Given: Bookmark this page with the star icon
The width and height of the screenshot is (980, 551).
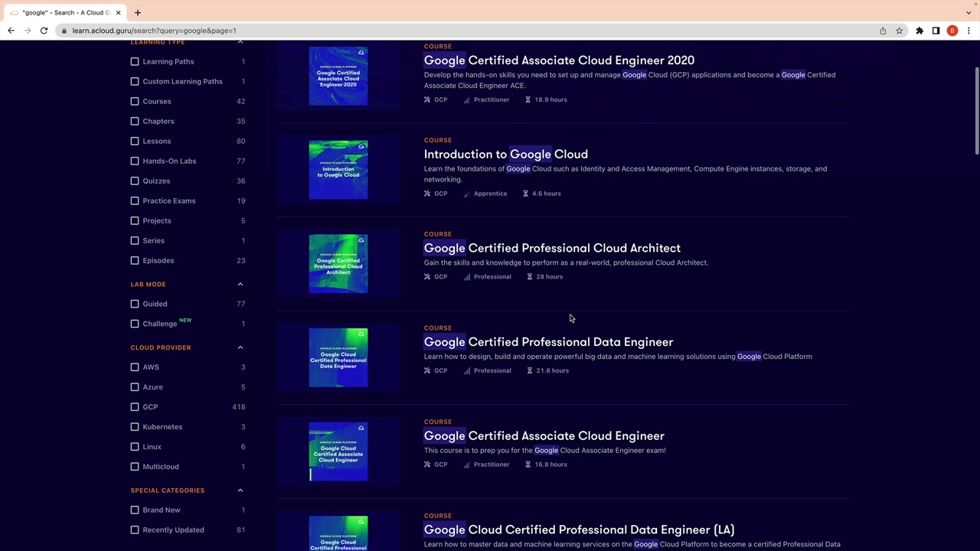Looking at the screenshot, I should click(x=900, y=31).
